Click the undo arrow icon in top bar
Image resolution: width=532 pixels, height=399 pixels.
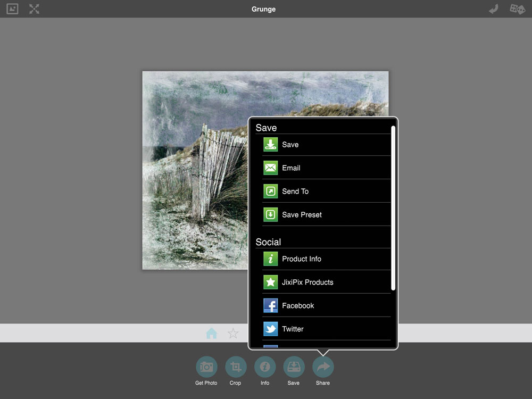coord(494,9)
